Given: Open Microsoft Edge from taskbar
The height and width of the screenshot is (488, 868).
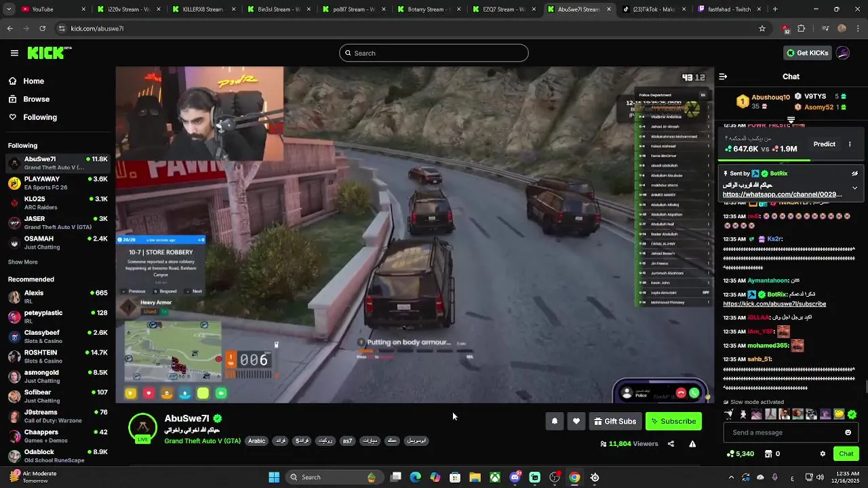Looking at the screenshot, I should click(415, 477).
